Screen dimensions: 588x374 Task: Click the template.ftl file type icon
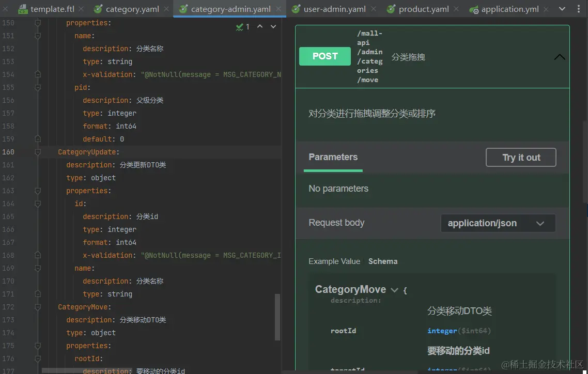tap(23, 9)
